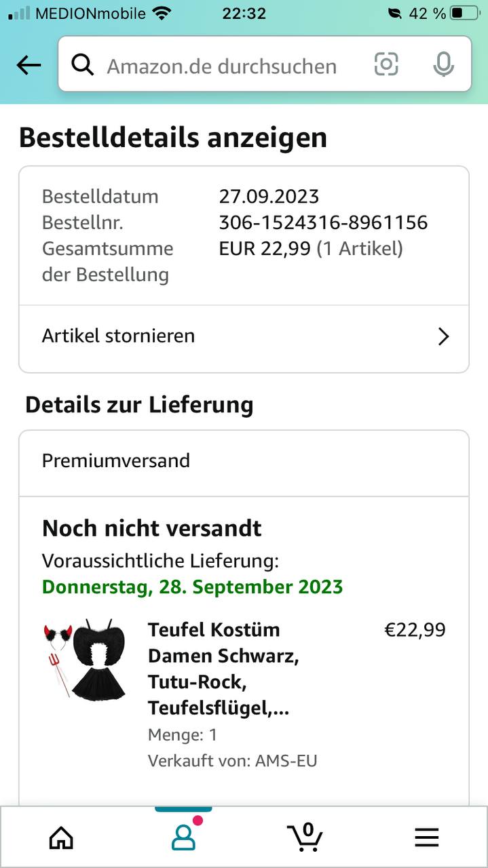Tap the devil costume product thumbnail
488x868 pixels.
pyautogui.click(x=84, y=659)
